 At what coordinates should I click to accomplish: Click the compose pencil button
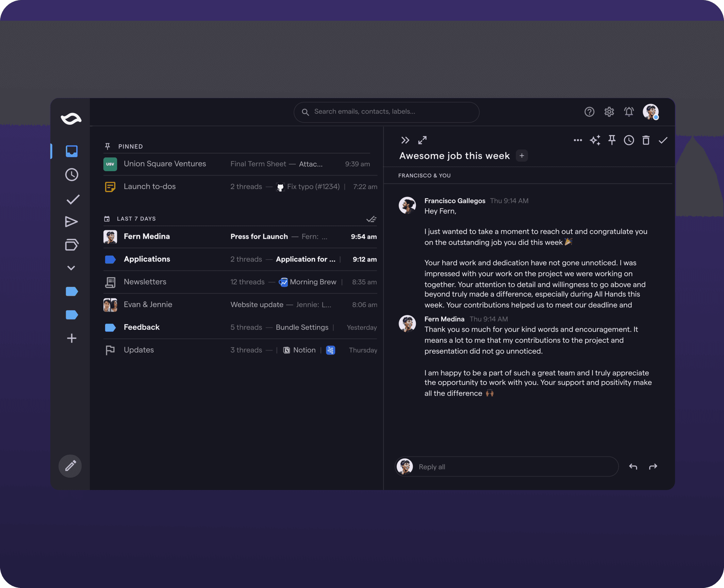click(70, 466)
